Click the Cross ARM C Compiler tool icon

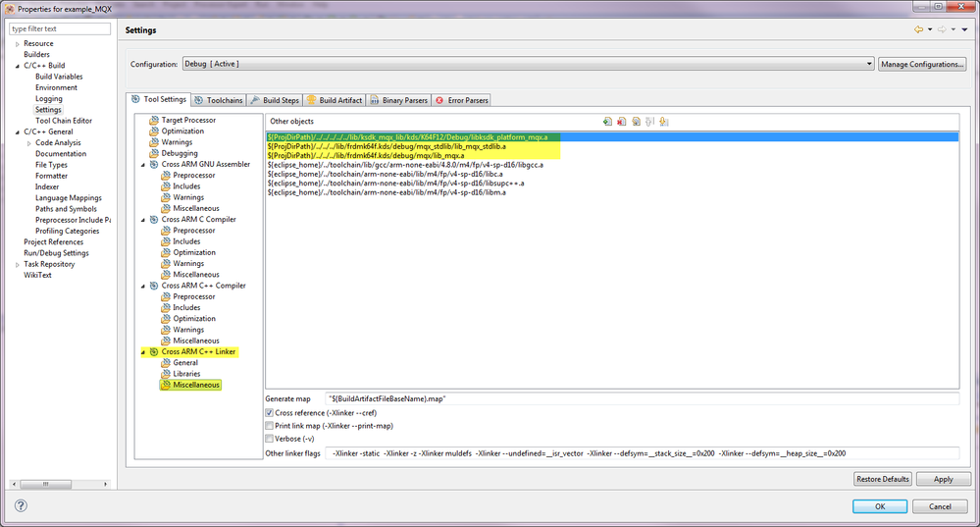pos(154,220)
